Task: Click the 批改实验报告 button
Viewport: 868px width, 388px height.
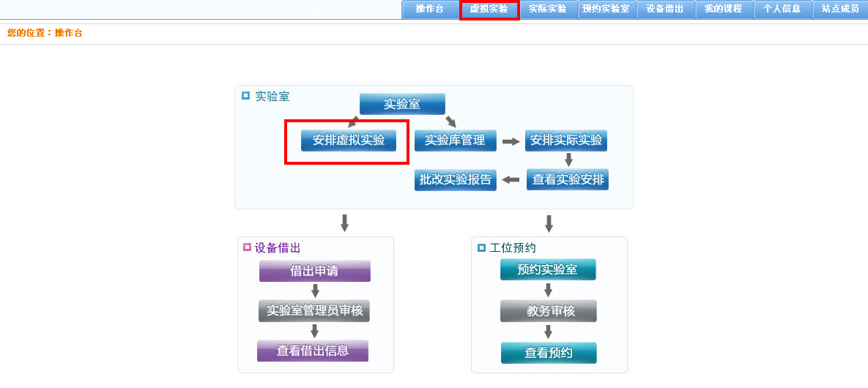Action: [x=455, y=179]
